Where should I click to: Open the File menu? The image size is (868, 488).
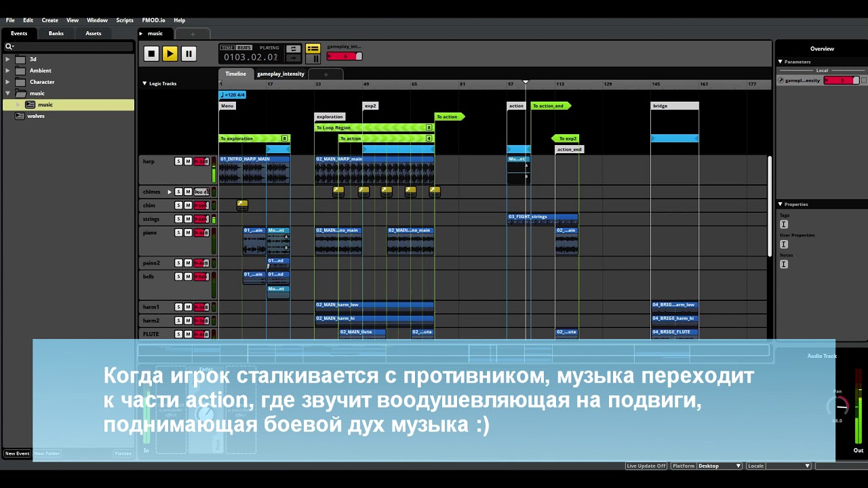click(10, 20)
